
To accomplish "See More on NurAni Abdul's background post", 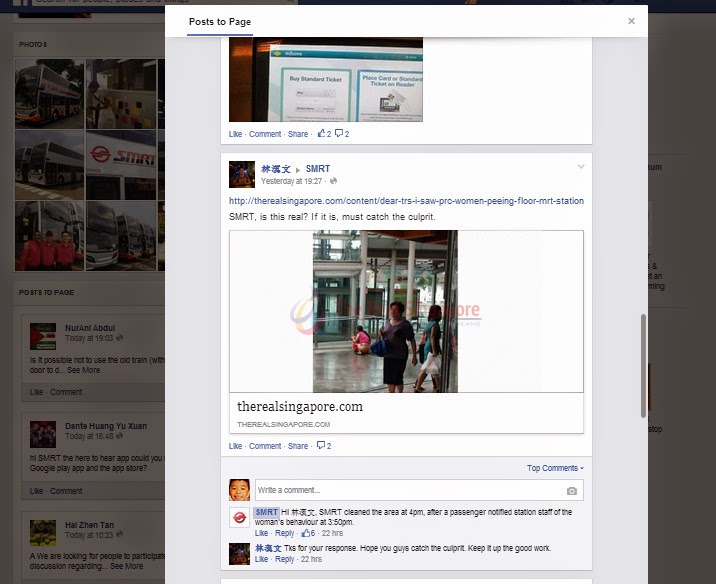I will coord(84,370).
